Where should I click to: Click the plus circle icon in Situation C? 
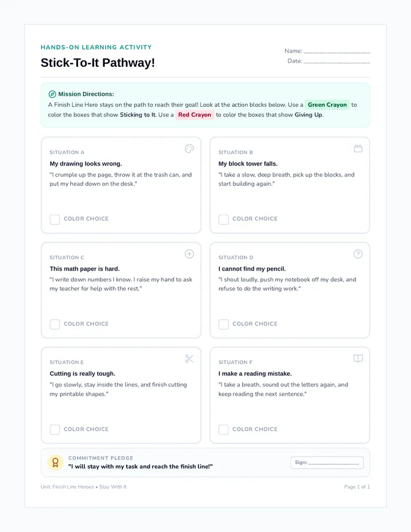(x=190, y=254)
